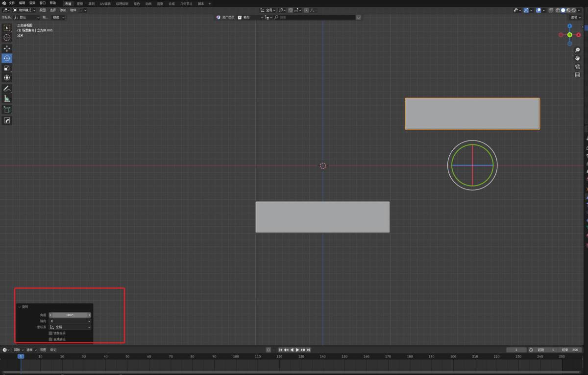Toggle the camera view icon
Screen dimensions: 588x375
(577, 67)
